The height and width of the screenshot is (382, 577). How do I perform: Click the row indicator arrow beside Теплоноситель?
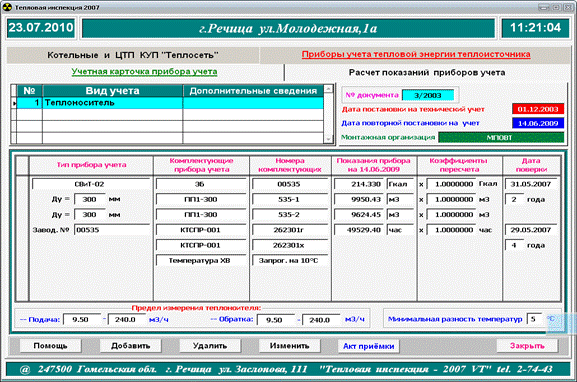click(x=14, y=103)
